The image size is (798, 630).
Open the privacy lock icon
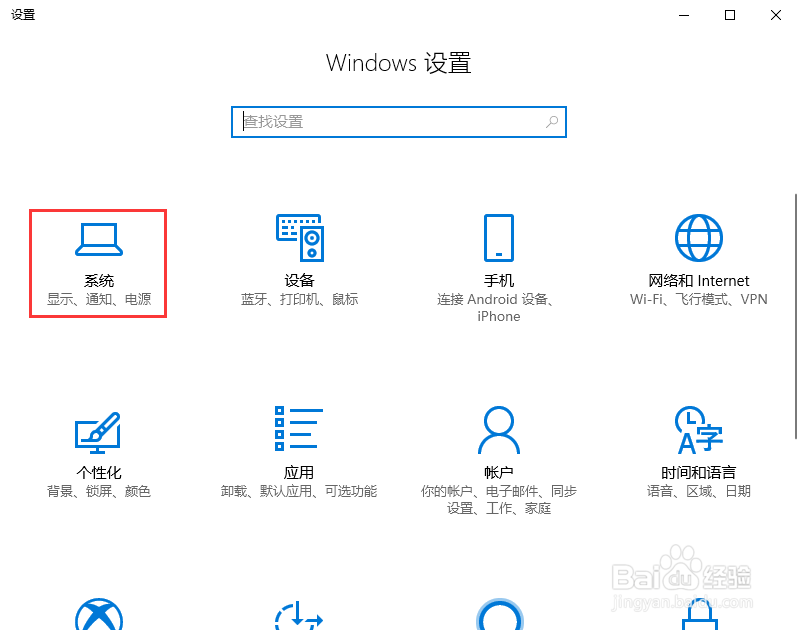pos(699,614)
